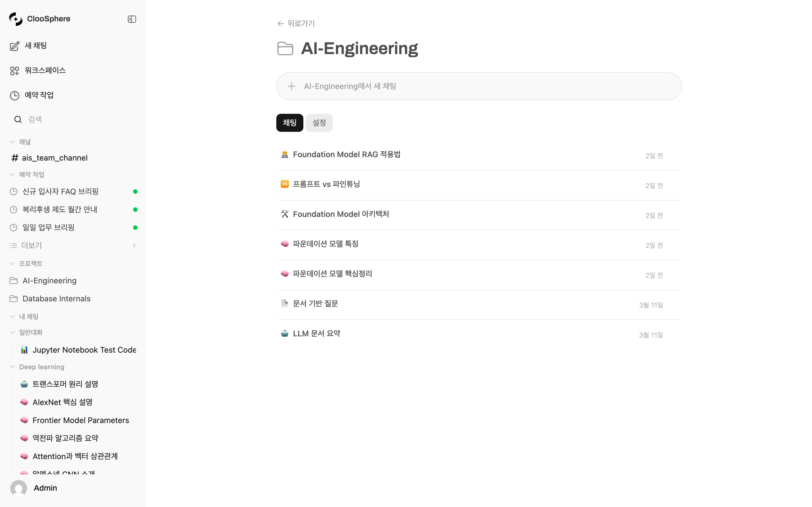
Task: Click the green dot beside 복리후생 제도 월간 안내
Action: pos(136,209)
